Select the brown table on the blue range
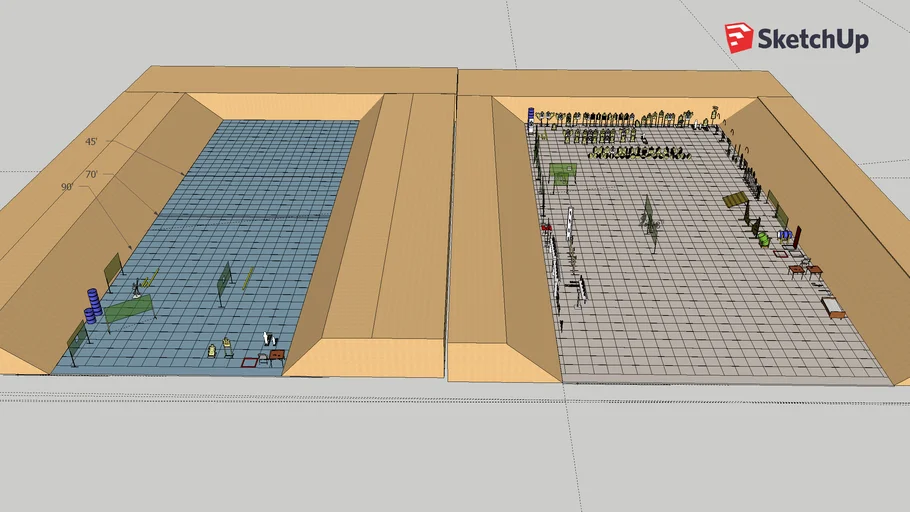Screen dimensions: 910x512 [x=277, y=356]
